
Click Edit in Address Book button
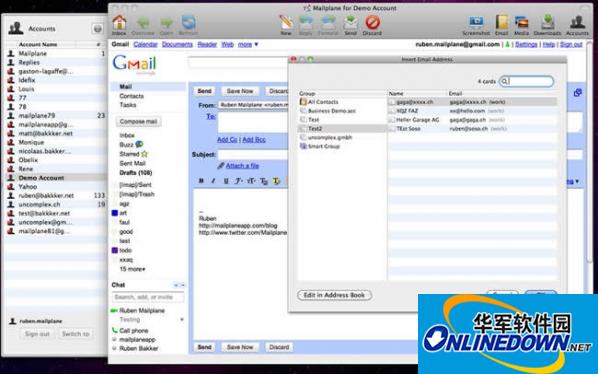[334, 295]
